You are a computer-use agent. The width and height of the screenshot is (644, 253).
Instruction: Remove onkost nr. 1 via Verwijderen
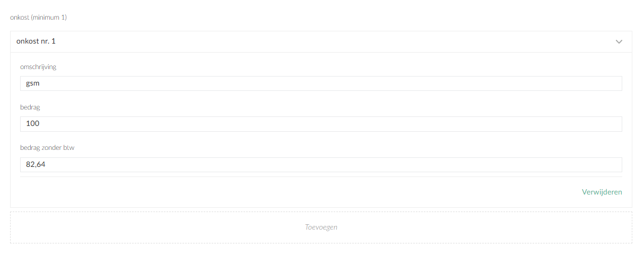(x=602, y=192)
